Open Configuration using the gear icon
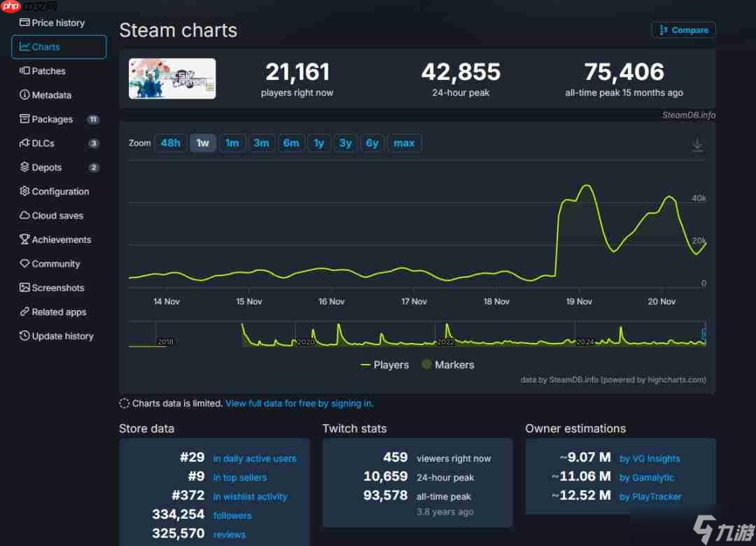 coord(24,191)
